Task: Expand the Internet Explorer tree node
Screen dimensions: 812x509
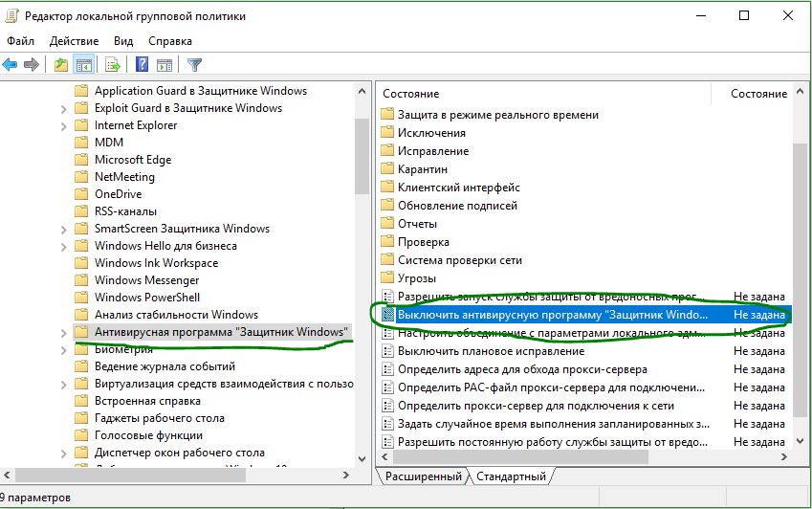Action: pos(64,126)
